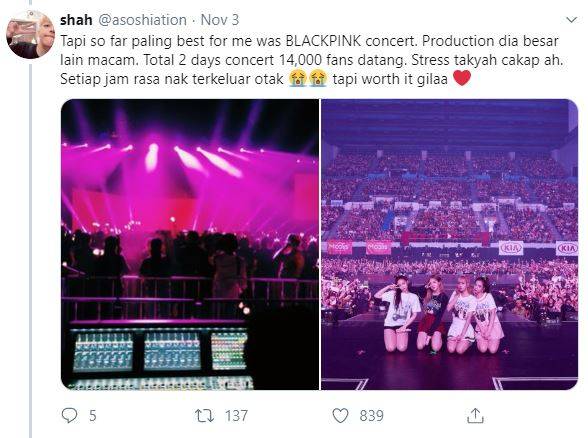Retweet this post using the retweet icon

(204, 416)
